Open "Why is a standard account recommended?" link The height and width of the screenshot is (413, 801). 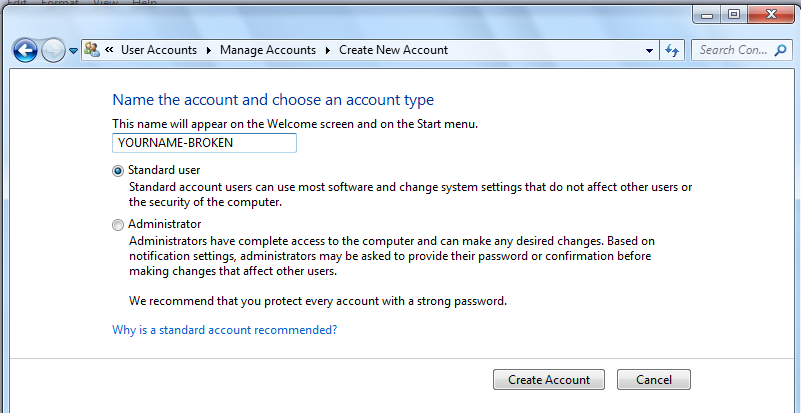(x=224, y=330)
